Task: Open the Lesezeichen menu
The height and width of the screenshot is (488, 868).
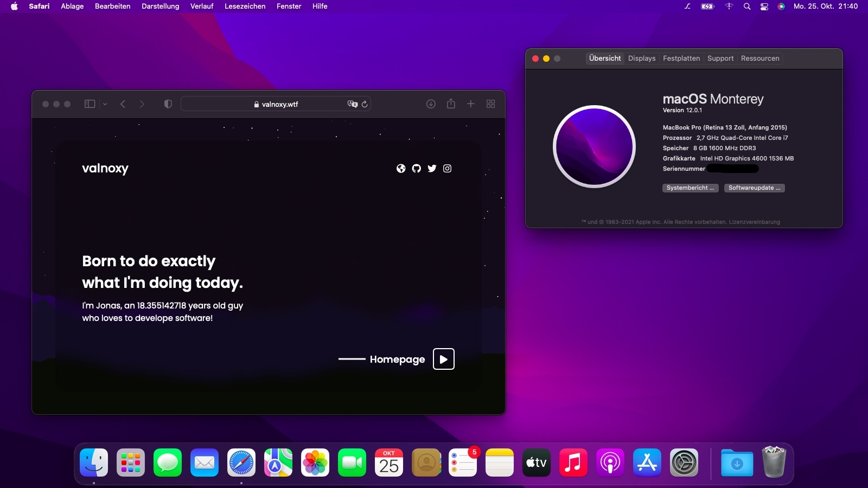Action: click(245, 7)
